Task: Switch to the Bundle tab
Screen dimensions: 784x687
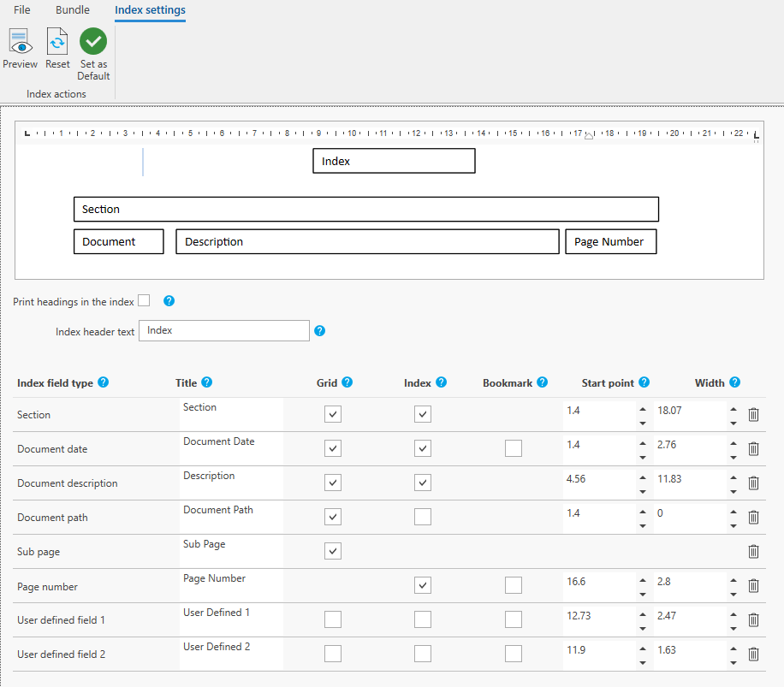Action: point(73,10)
